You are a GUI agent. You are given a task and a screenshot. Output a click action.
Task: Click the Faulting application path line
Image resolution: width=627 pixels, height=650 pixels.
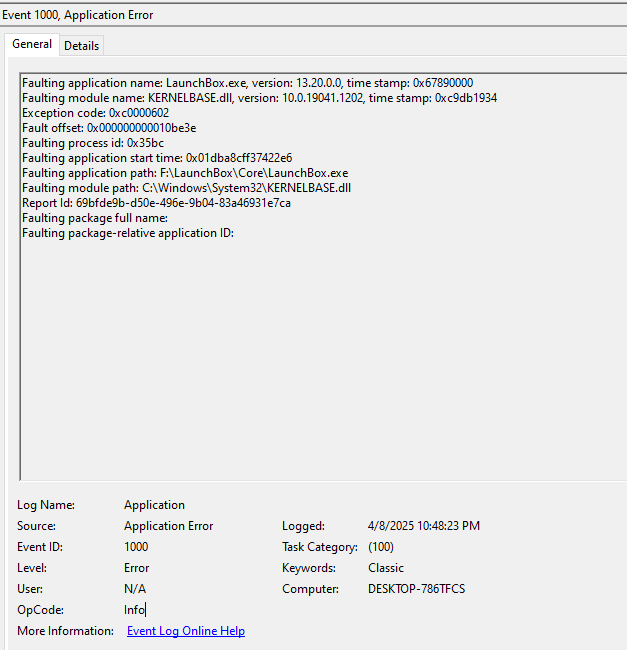pos(185,173)
